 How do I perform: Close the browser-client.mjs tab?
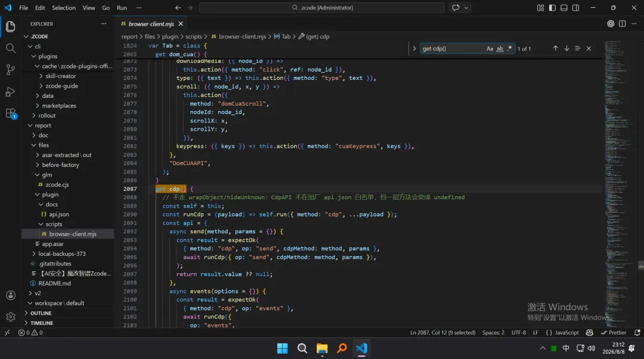coord(181,24)
